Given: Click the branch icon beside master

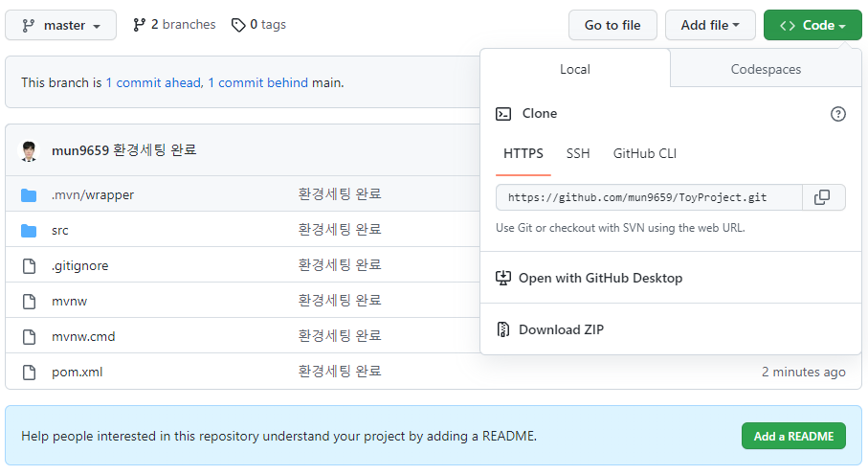Looking at the screenshot, I should (29, 26).
